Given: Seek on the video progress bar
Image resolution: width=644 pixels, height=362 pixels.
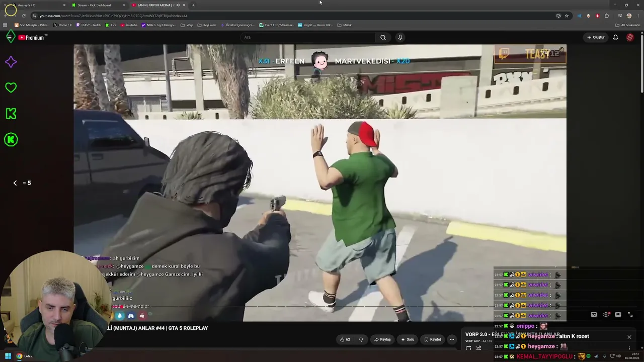Looking at the screenshot, I should pyautogui.click(x=320, y=306).
